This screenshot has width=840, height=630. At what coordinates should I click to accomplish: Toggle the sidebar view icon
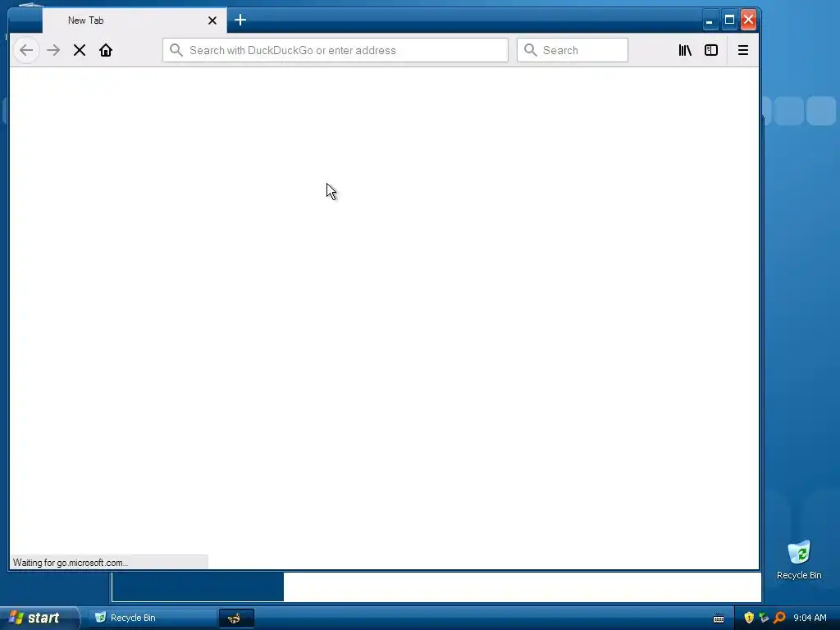(x=711, y=50)
